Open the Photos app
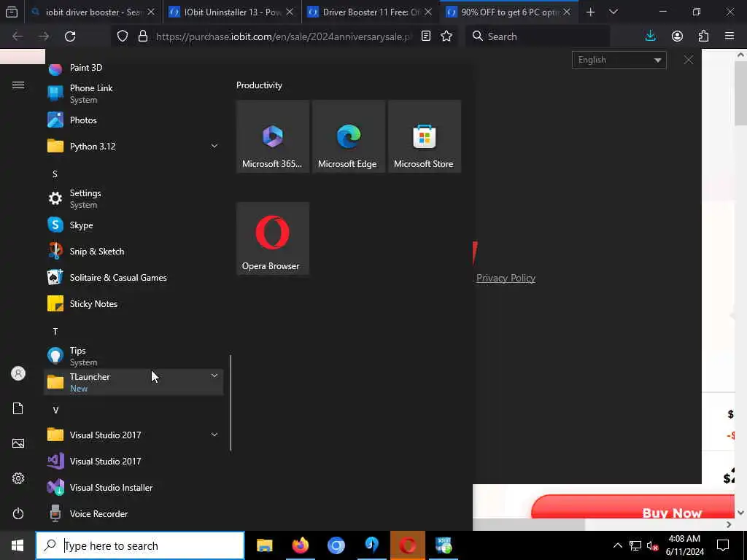This screenshot has height=560, width=747. [x=133, y=120]
